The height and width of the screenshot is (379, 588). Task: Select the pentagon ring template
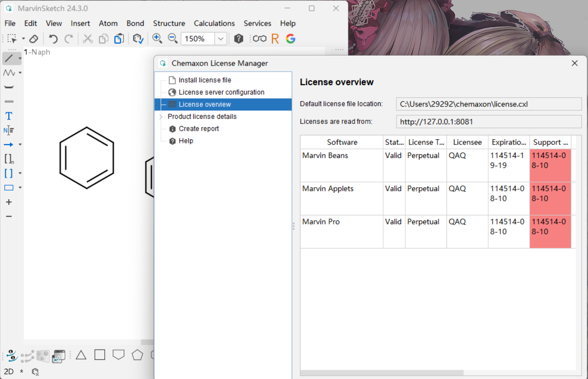(137, 355)
